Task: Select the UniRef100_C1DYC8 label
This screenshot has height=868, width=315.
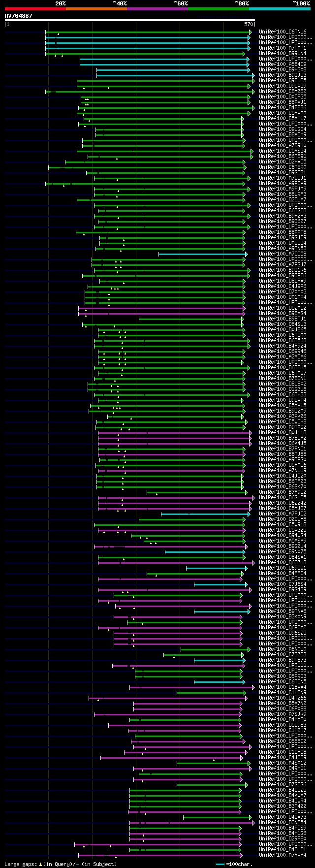Action: pos(283,752)
